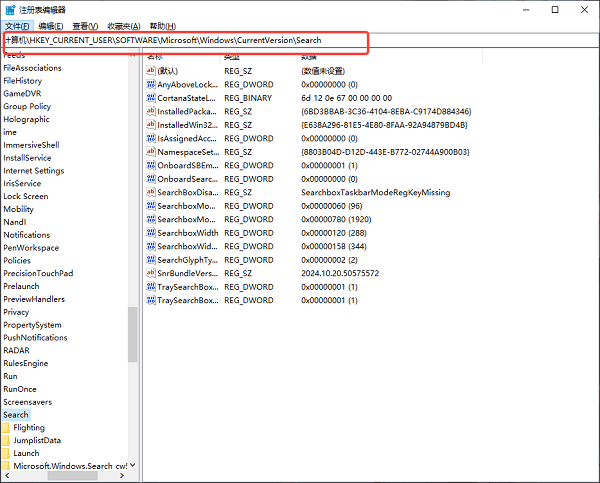The width and height of the screenshot is (600, 483).
Task: Select the Screensavers key
Action: [28, 402]
